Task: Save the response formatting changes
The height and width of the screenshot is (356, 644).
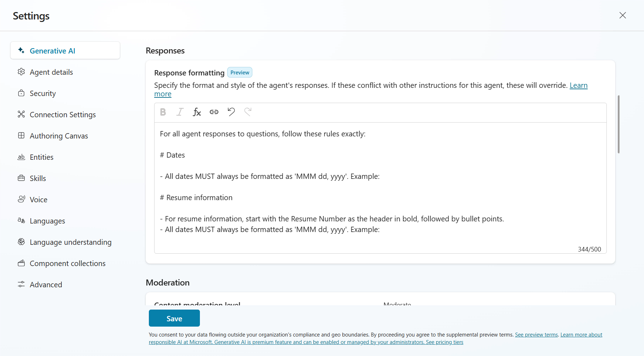Action: [174, 318]
